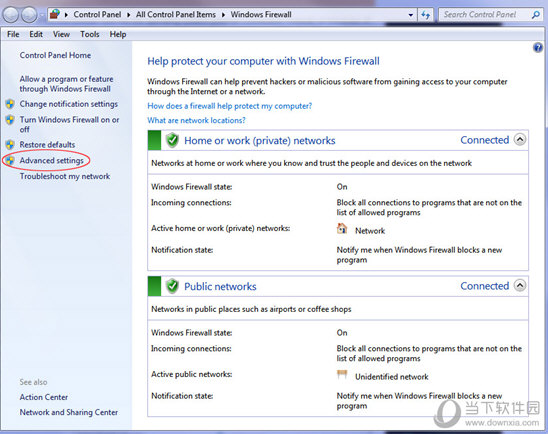Click the Unidentified network text
548x434 pixels.
(392, 377)
